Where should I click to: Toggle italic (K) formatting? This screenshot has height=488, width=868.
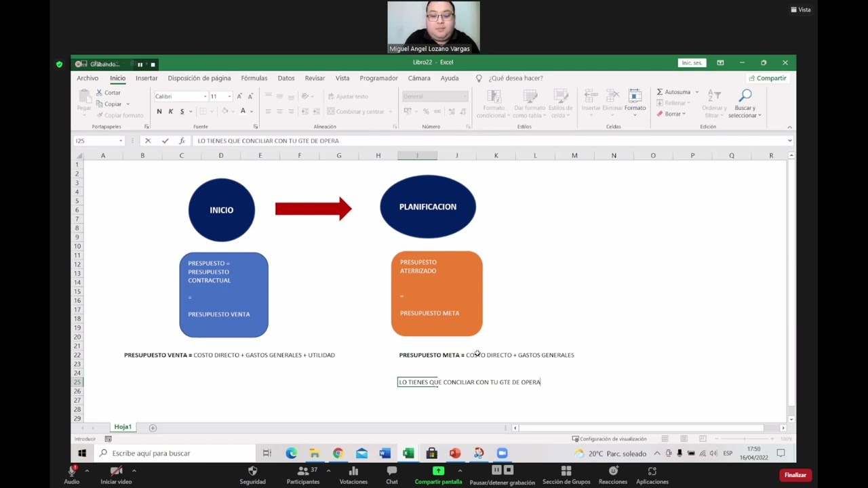pyautogui.click(x=171, y=111)
